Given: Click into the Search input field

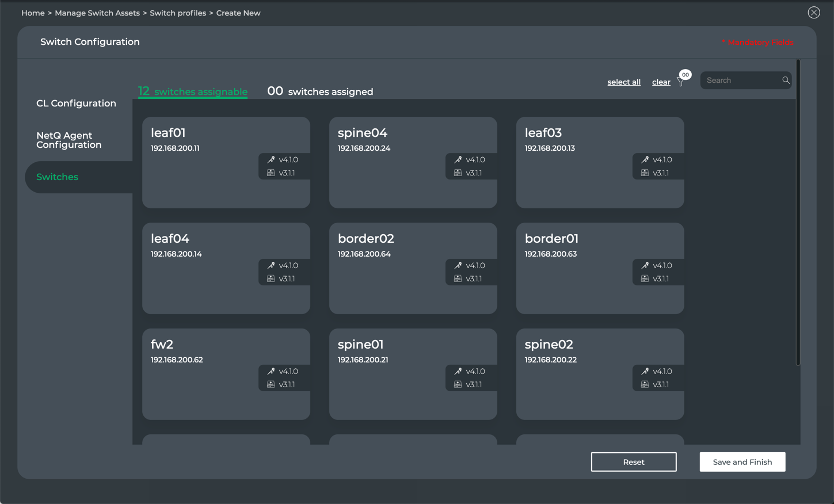Looking at the screenshot, I should (741, 81).
